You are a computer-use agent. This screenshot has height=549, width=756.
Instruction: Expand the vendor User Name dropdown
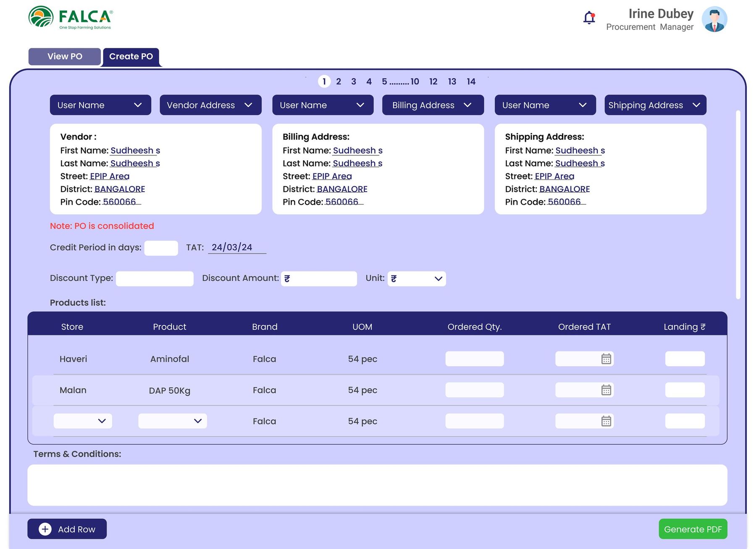100,105
